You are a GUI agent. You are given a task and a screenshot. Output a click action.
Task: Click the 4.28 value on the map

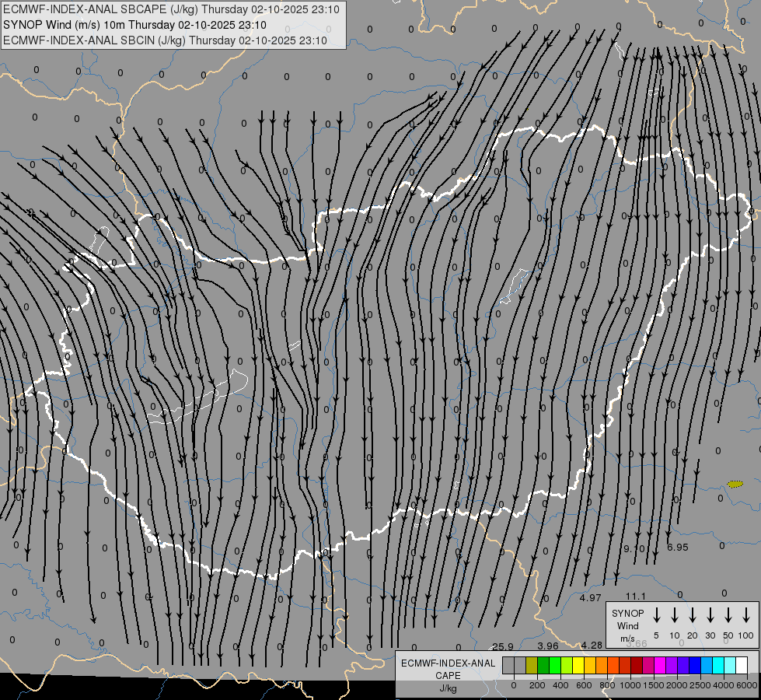coord(592,645)
